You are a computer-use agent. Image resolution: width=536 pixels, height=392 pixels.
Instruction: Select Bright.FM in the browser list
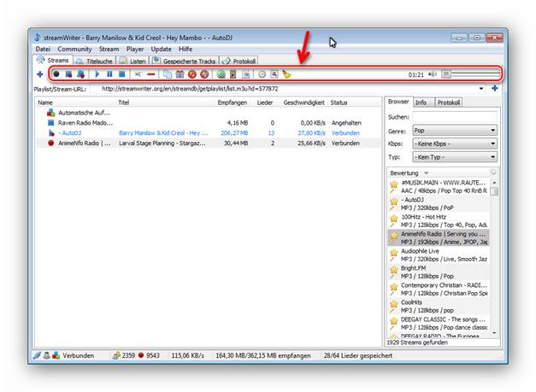coord(439,272)
